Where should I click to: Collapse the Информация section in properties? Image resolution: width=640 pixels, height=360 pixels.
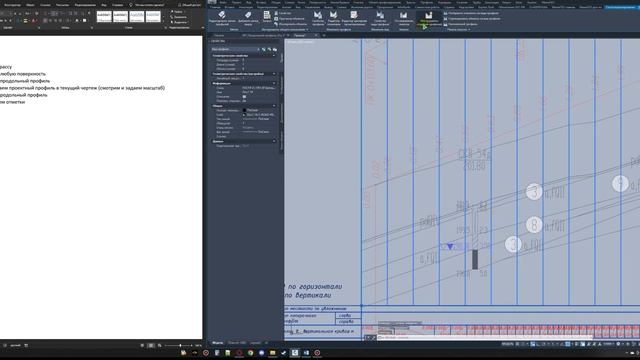(x=274, y=83)
